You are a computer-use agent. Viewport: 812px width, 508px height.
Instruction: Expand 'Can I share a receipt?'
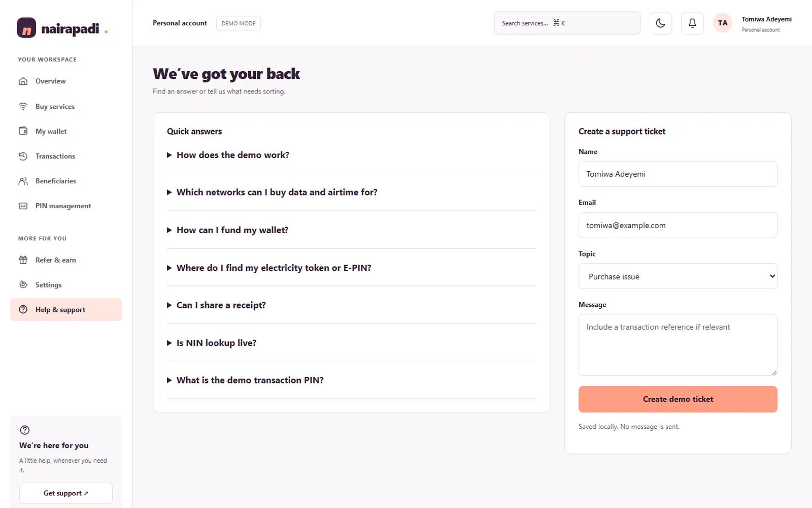point(351,305)
